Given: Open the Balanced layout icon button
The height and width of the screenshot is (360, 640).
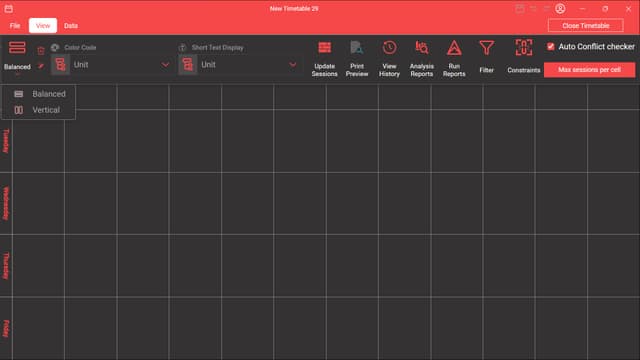Looking at the screenshot, I should coord(17,48).
